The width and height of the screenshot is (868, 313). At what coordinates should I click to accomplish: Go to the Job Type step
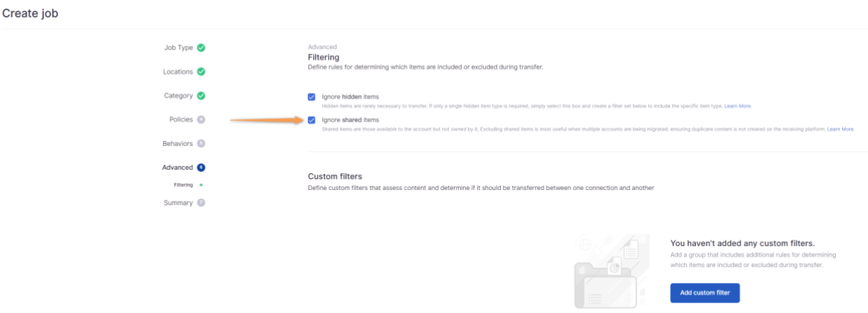[x=178, y=48]
